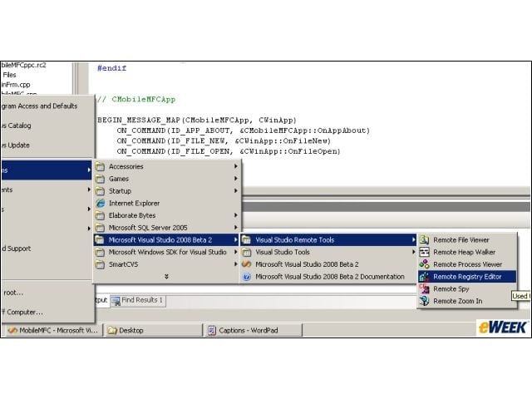
Task: Open Remote Zoom In icon
Action: click(424, 301)
